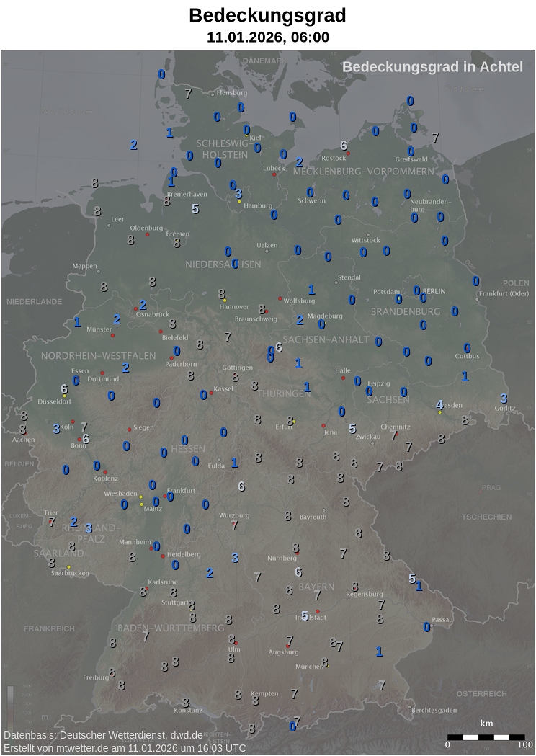
Task: Click the cloud value 4 at Dresden
Action: [x=439, y=404]
